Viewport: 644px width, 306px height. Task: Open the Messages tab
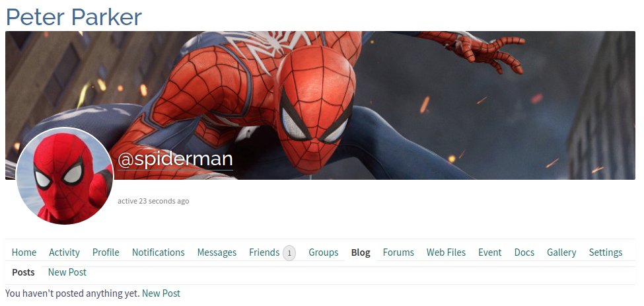(x=217, y=252)
